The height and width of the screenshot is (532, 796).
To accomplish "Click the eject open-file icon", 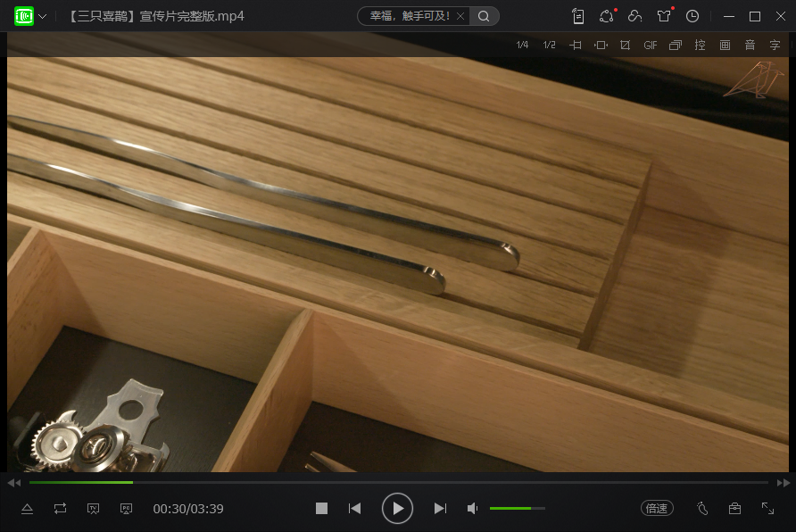I will (x=28, y=509).
